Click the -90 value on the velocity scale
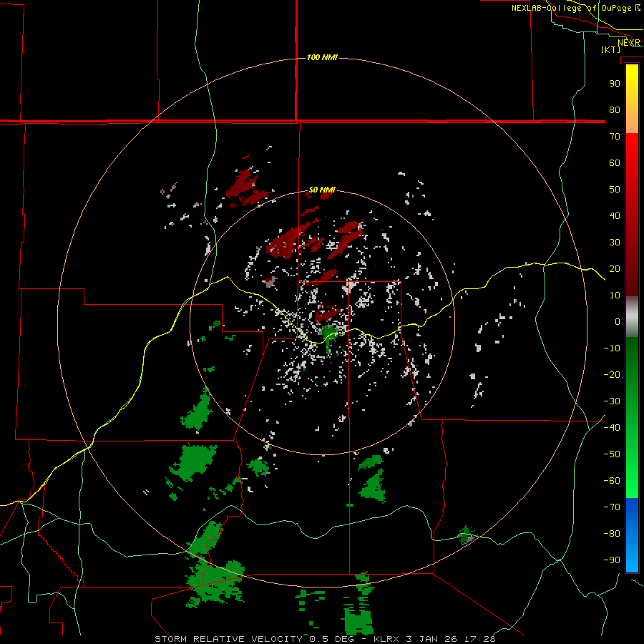 coord(612,560)
